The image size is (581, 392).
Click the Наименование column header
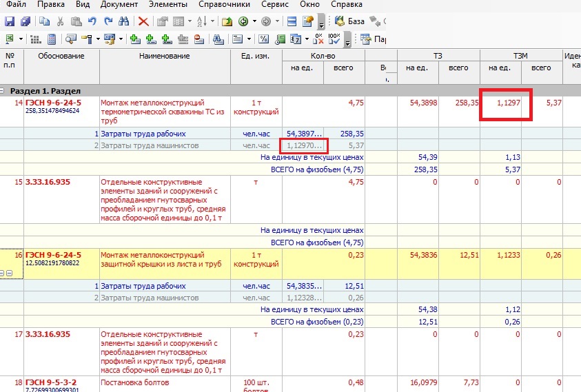click(164, 56)
